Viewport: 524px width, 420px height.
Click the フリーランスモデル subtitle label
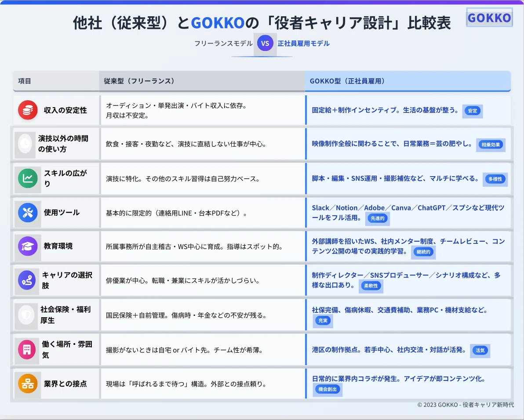[x=223, y=43]
